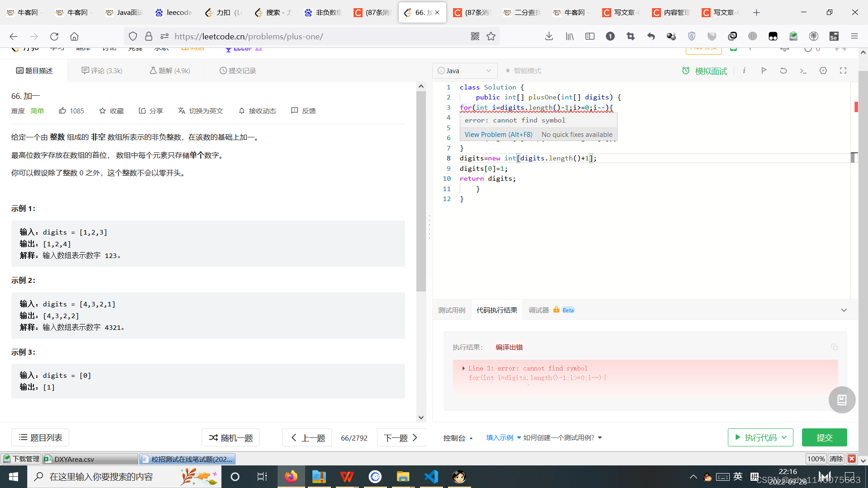Enter fullscreen editor mode
This screenshot has width=868, height=488.
[843, 70]
